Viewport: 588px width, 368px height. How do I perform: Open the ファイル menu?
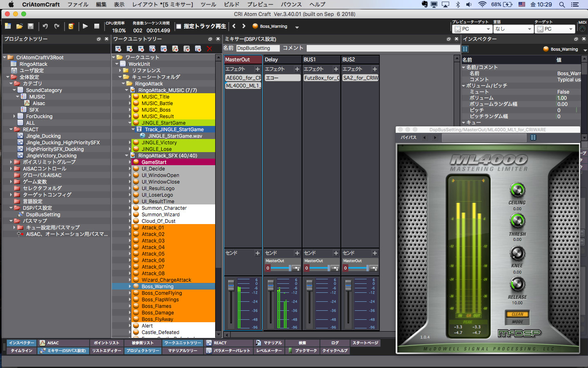point(78,4)
